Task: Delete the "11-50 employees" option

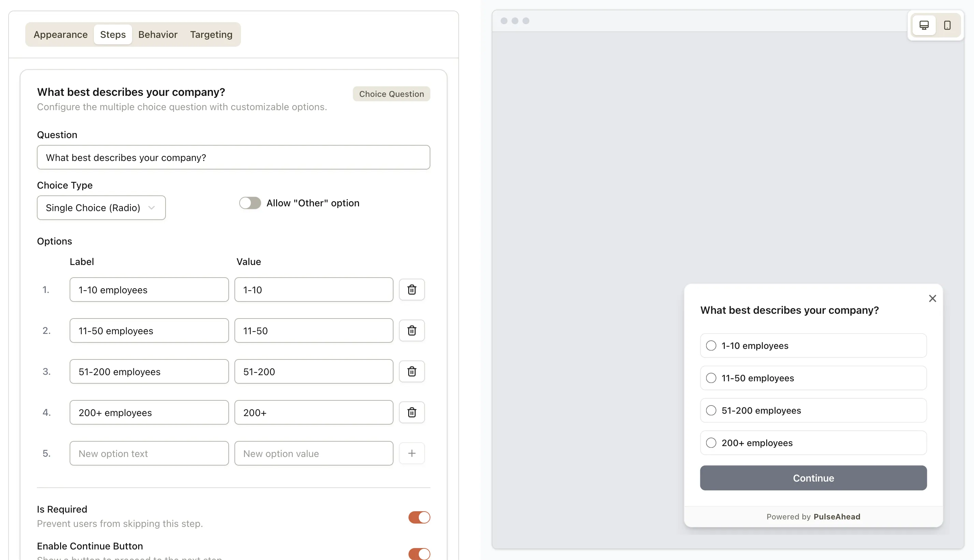Action: 411,330
